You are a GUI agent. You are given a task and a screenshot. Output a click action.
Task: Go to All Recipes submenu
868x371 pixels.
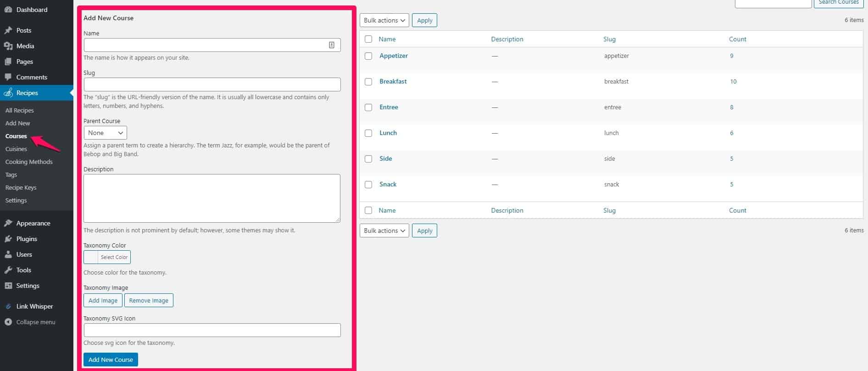tap(20, 110)
